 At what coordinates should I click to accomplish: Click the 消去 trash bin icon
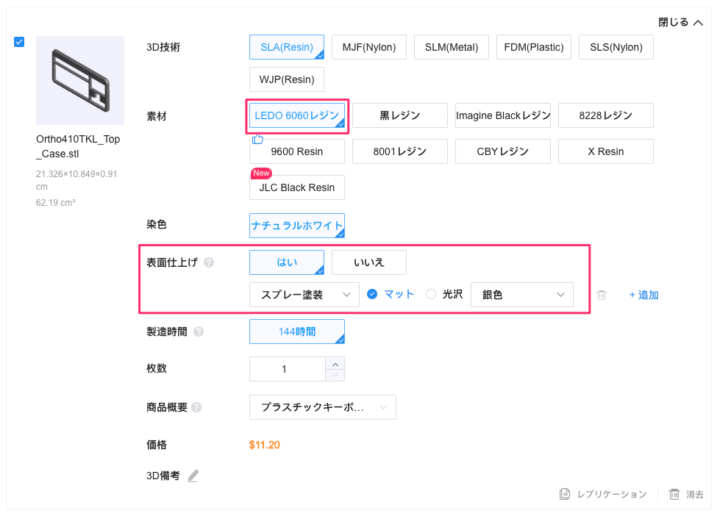coord(674,494)
